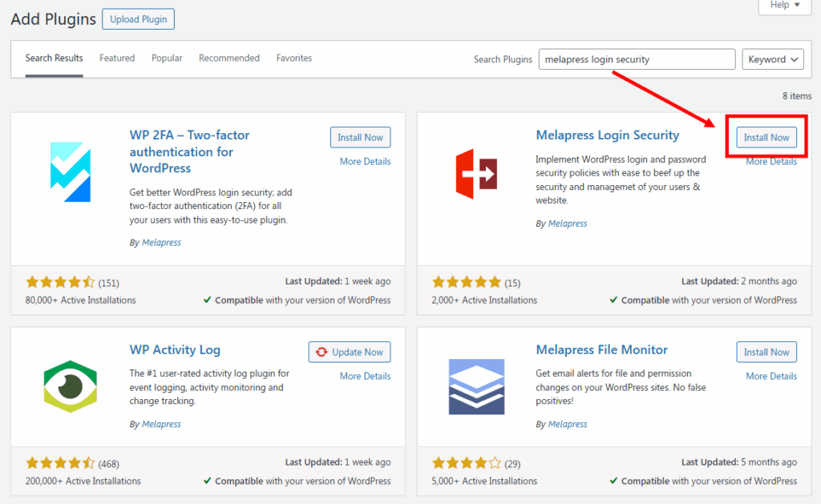Click Melapress author link under WP 2FA
Viewport: 821px width, 504px height.
[x=161, y=243]
